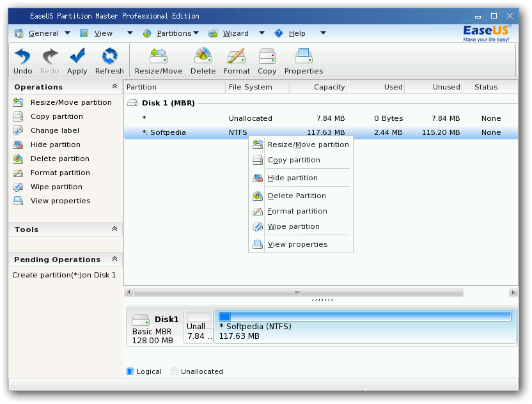Click the Help question mark icon
Screen dimensions: 532x404
(279, 33)
